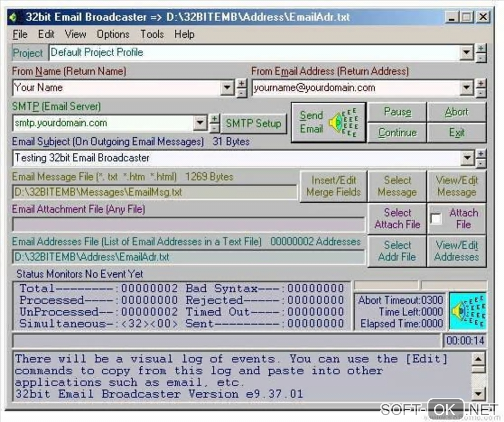The width and height of the screenshot is (504, 422).
Task: Click the Project profile field
Action: (254, 53)
